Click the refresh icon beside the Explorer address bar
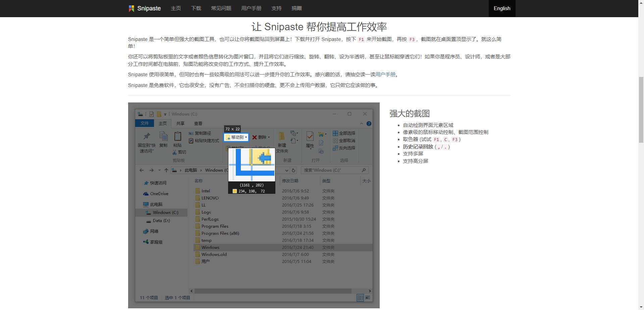This screenshot has width=644, height=310. pos(293,170)
